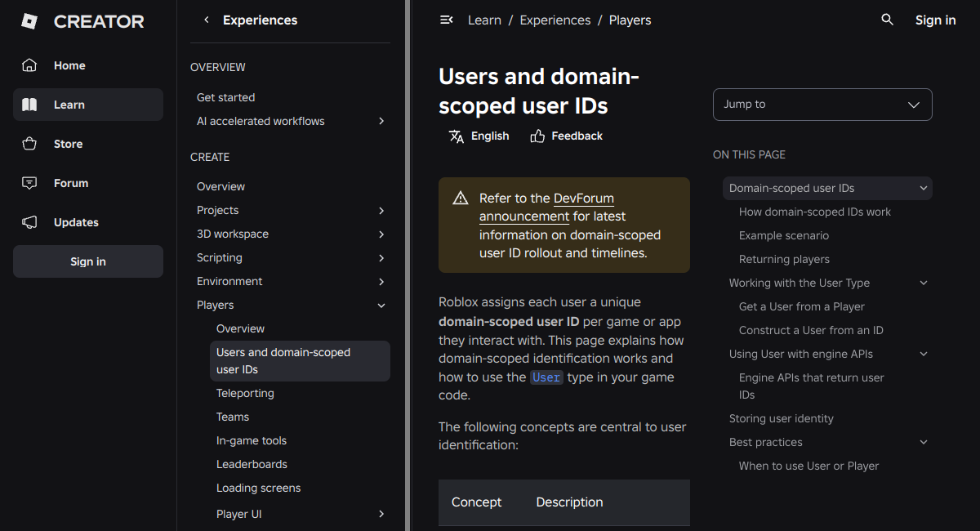Screen dimensions: 980x531
Task: Expand the Projects section chevron
Action: [x=381, y=210]
